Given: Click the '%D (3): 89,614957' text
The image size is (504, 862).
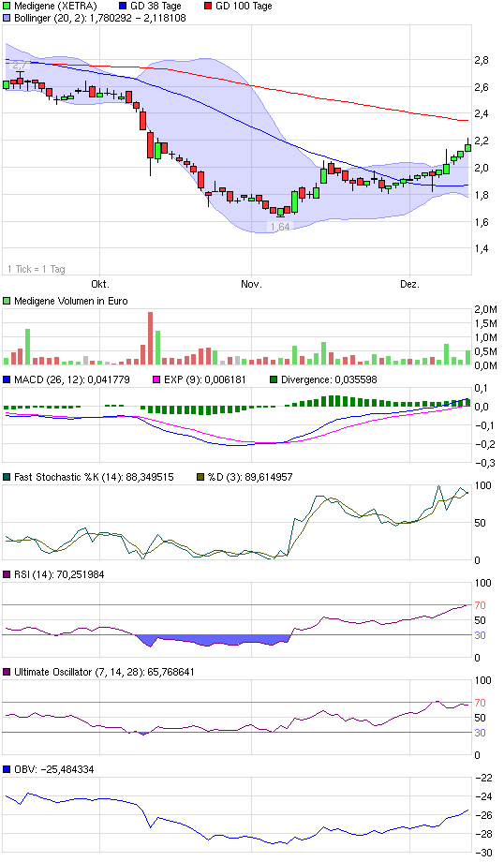Looking at the screenshot, I should [x=250, y=477].
